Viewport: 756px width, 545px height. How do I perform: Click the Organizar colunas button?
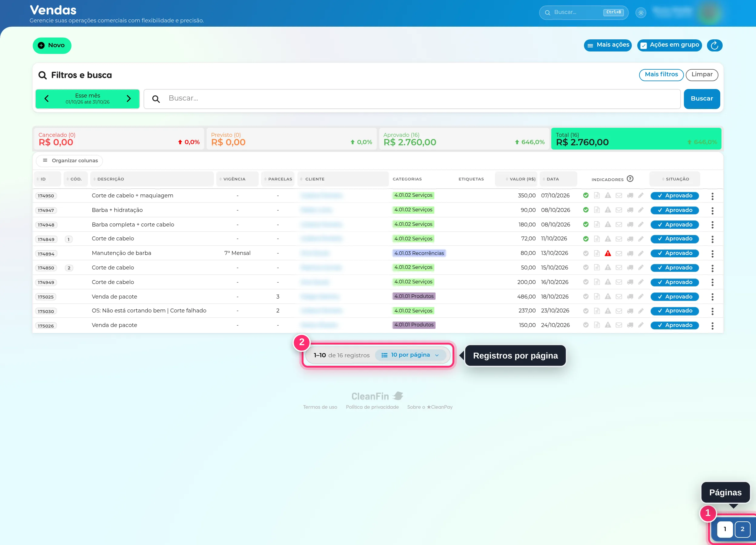[70, 160]
